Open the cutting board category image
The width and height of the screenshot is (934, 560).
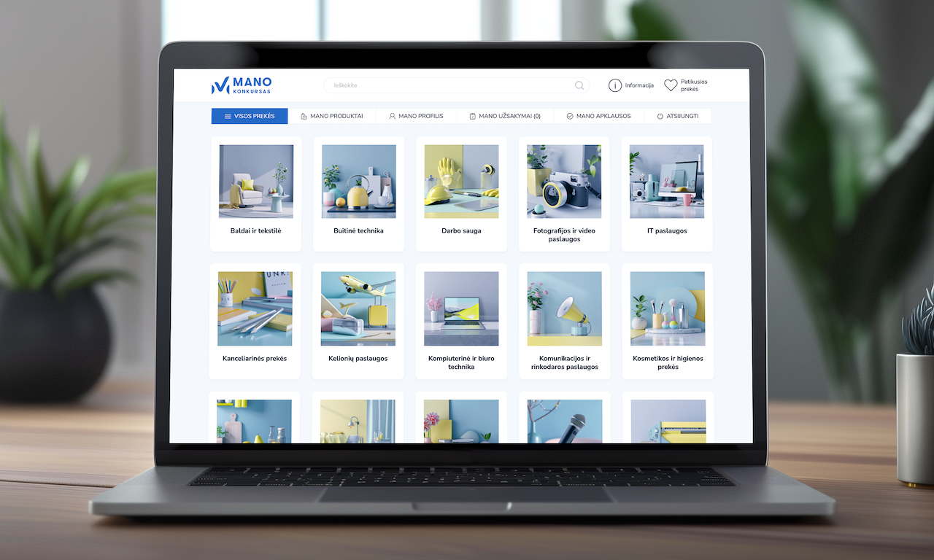click(254, 421)
